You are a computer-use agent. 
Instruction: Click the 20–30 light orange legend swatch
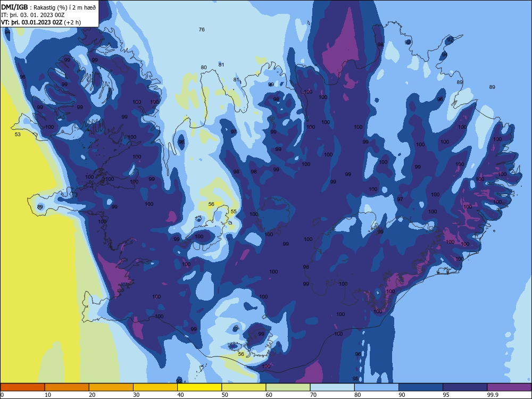[x=111, y=387]
